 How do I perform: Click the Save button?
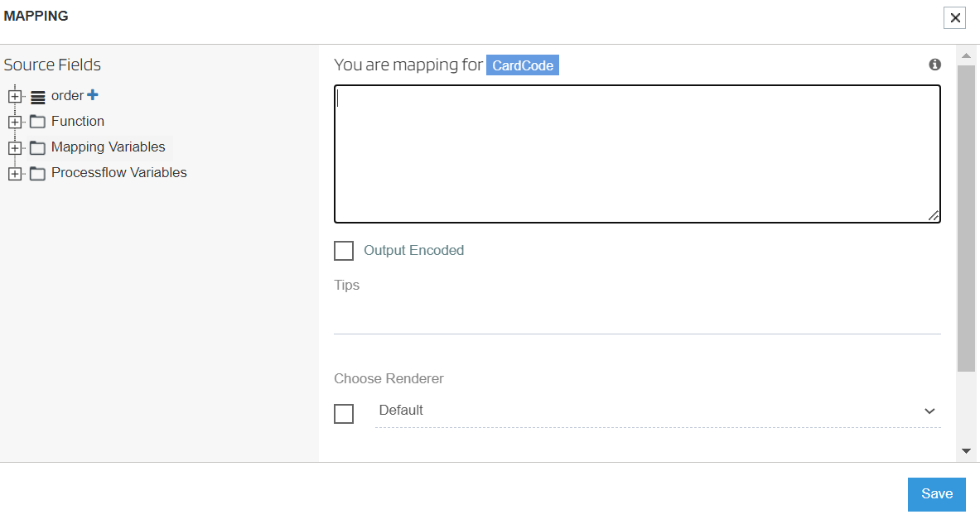[936, 494]
